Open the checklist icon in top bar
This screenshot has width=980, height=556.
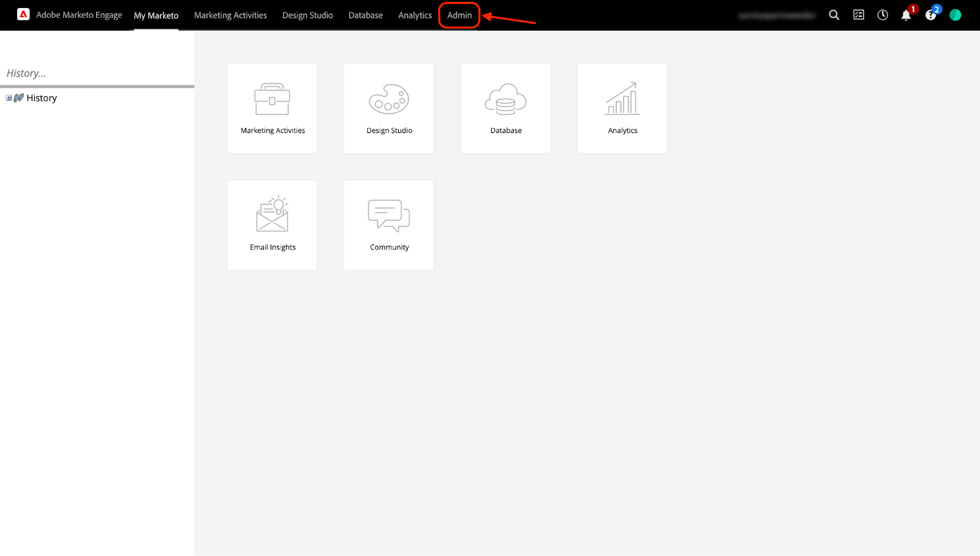coord(858,15)
